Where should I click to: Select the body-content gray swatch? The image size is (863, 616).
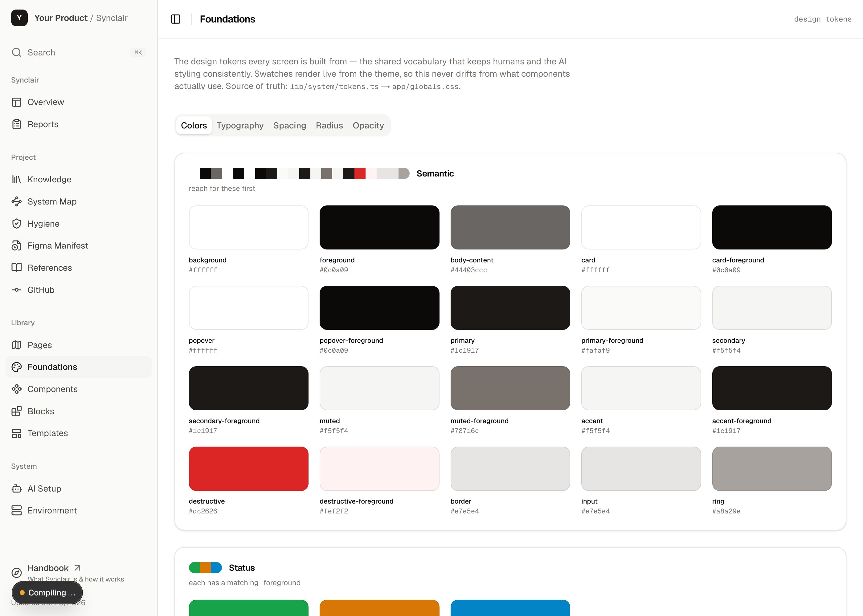pos(510,227)
